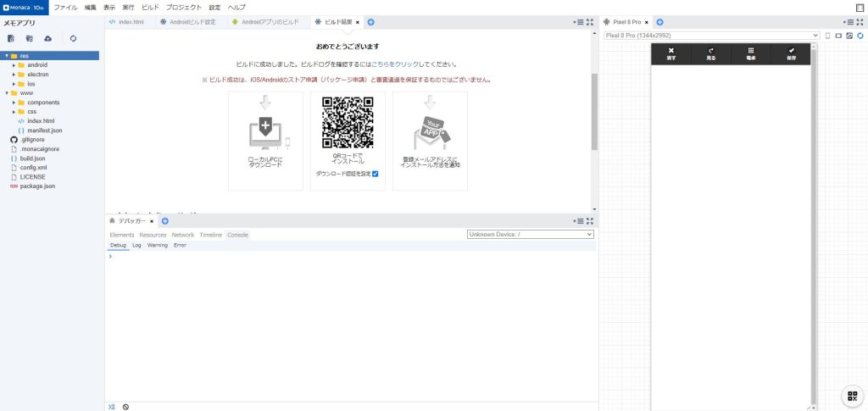The image size is (868, 411).
Task: Maximize the editor panel with fullscreen icon
Action: point(590,22)
